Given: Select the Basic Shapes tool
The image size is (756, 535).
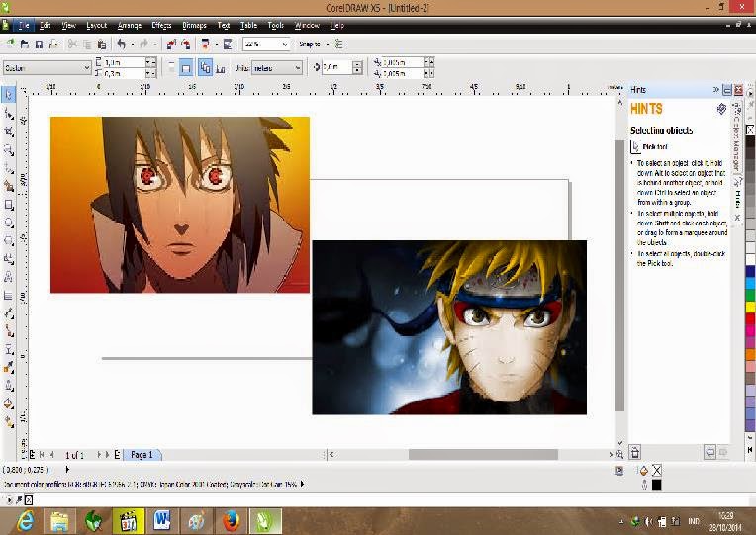Looking at the screenshot, I should (x=8, y=259).
